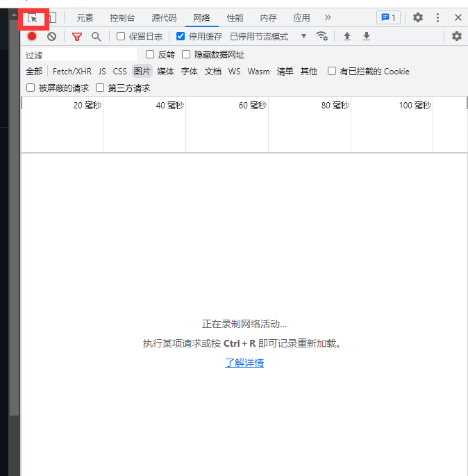Tick the 隐藏数据网址 checkbox
The image size is (468, 476).
tap(186, 54)
